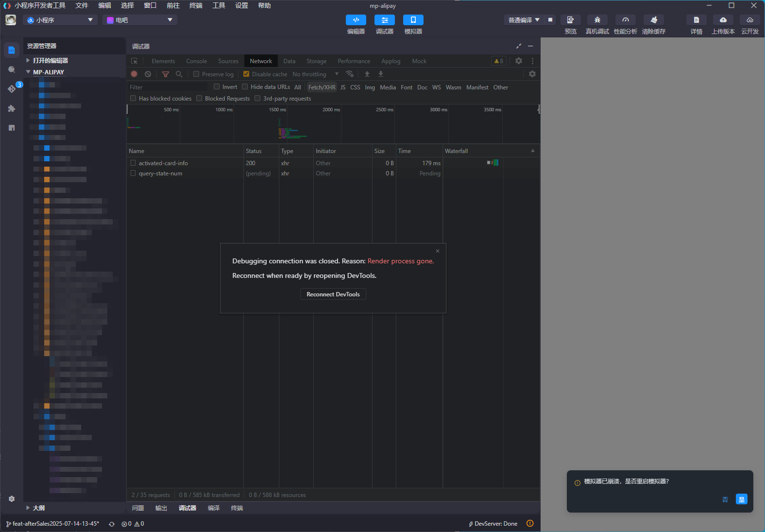The image size is (765, 532).
Task: Click the Clear Cache (清除缓存) icon
Action: [653, 20]
